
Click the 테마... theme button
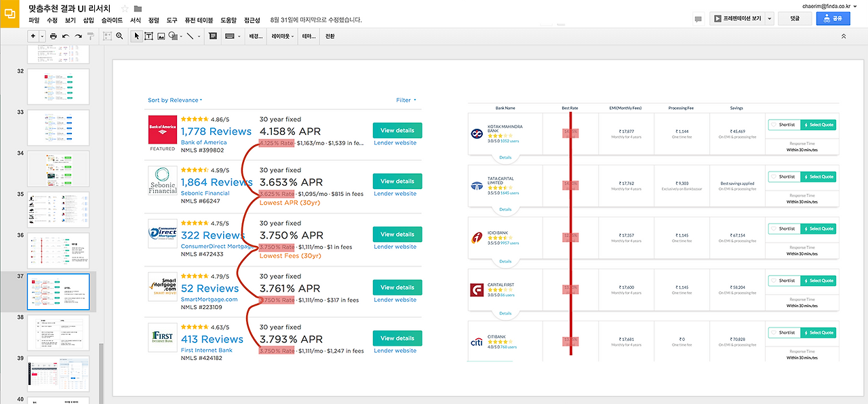[309, 36]
